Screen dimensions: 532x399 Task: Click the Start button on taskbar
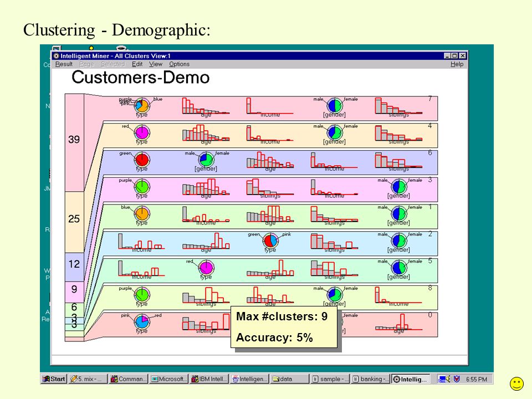coord(54,379)
